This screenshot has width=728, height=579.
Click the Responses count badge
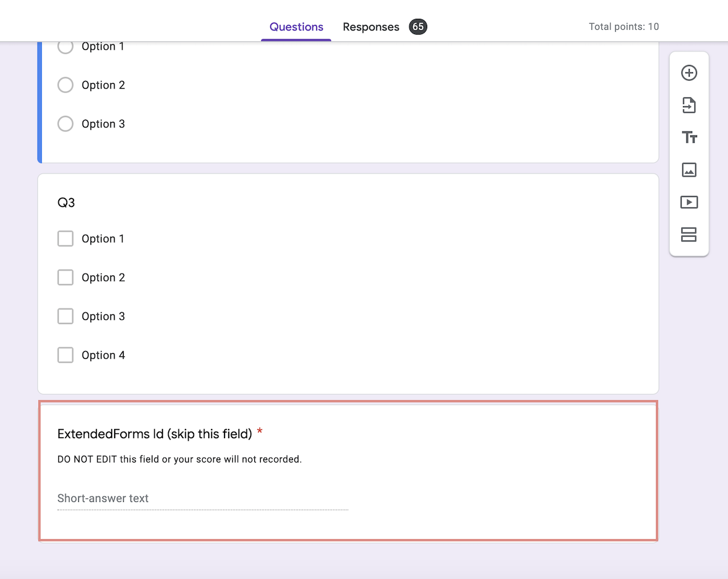(417, 27)
